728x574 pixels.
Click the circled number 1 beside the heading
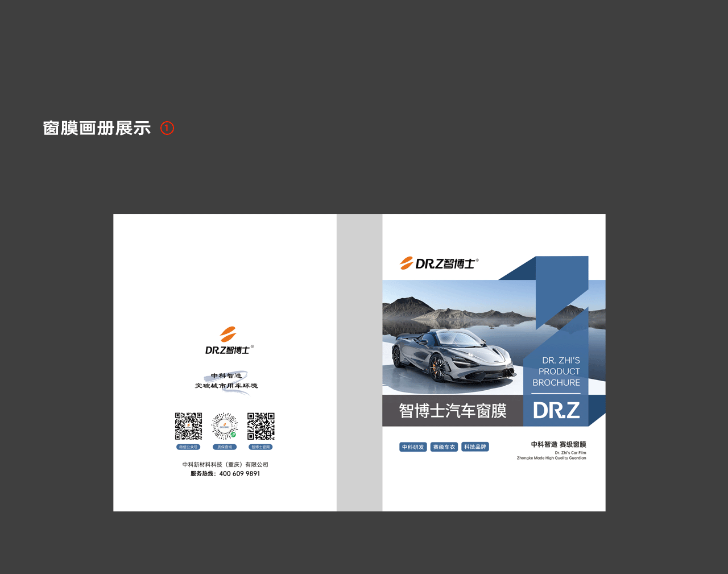point(167,128)
